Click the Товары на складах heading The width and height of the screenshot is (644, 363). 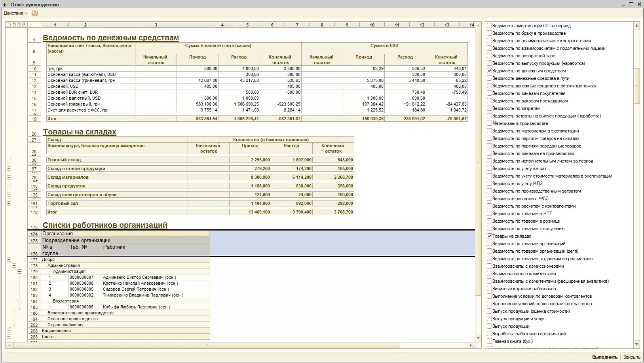pyautogui.click(x=80, y=132)
